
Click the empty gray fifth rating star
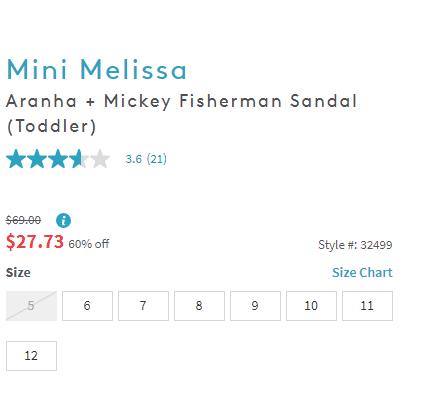[100, 159]
